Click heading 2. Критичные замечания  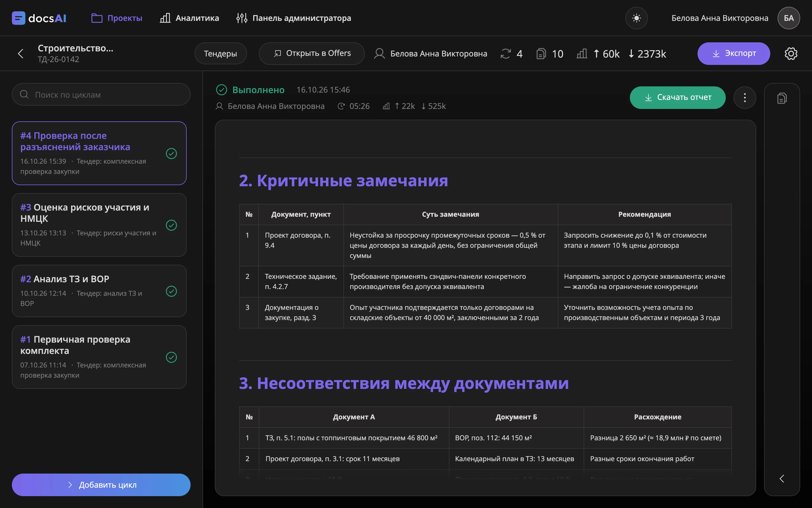point(343,180)
